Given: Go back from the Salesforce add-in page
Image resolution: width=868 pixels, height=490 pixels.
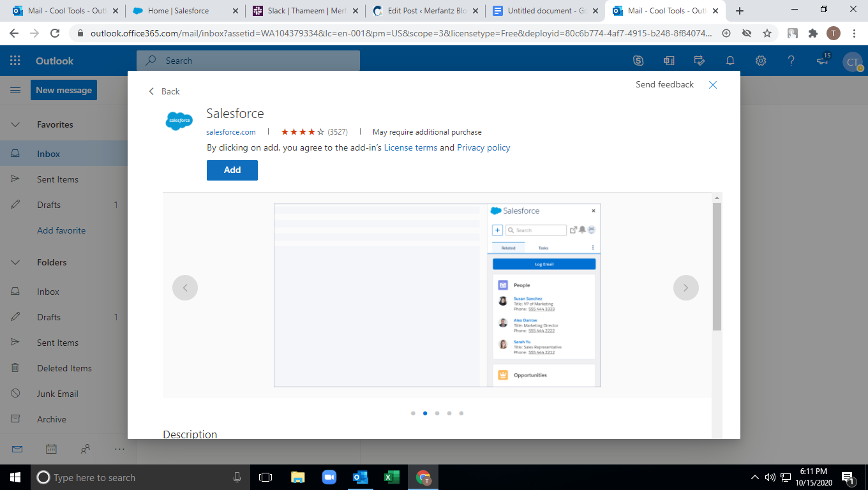Looking at the screenshot, I should coord(164,91).
